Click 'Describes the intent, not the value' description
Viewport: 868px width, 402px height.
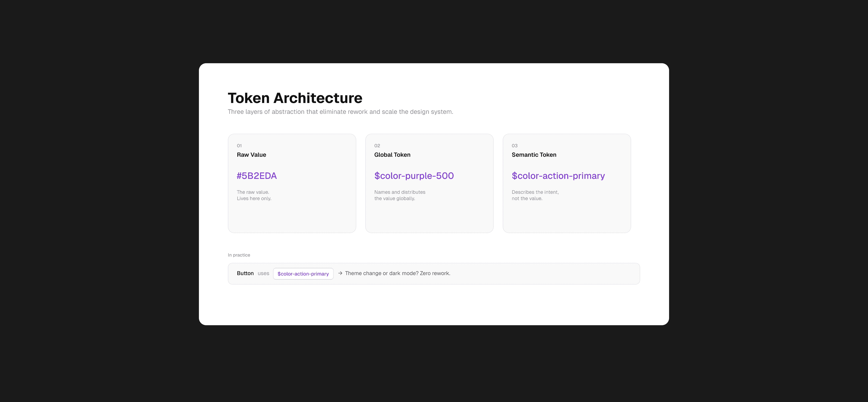[x=535, y=195]
